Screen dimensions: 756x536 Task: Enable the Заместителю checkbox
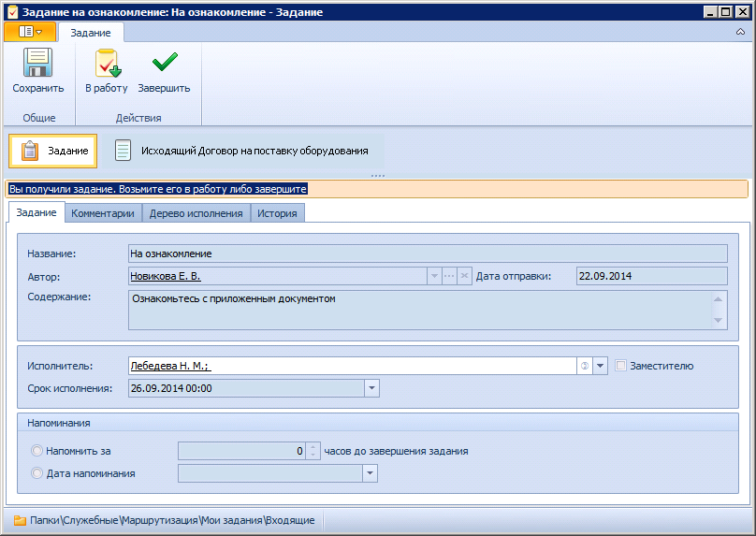(x=621, y=366)
